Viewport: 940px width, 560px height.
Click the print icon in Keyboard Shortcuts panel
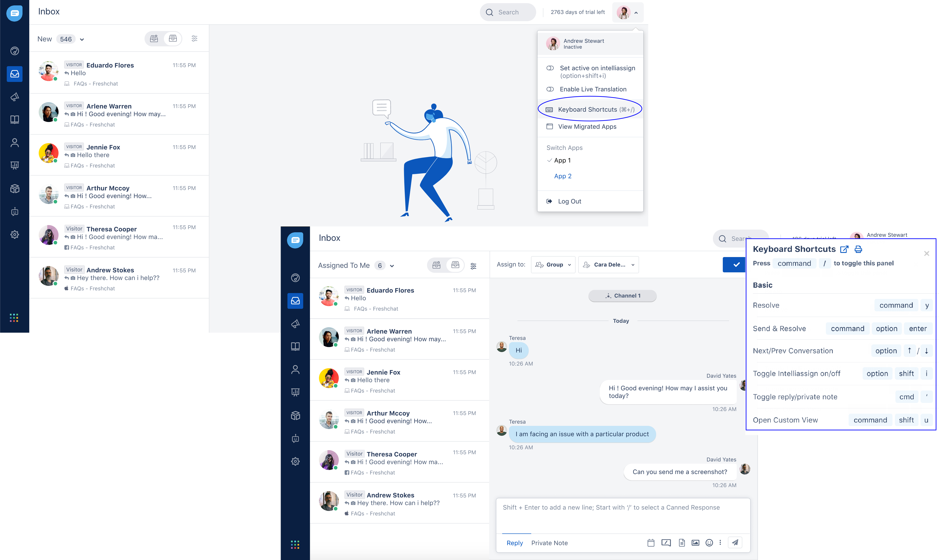click(858, 249)
